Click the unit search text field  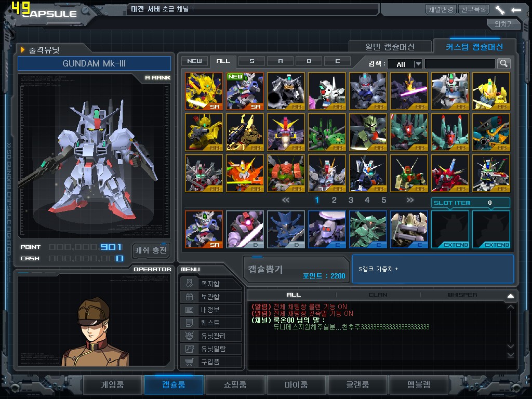[460, 64]
